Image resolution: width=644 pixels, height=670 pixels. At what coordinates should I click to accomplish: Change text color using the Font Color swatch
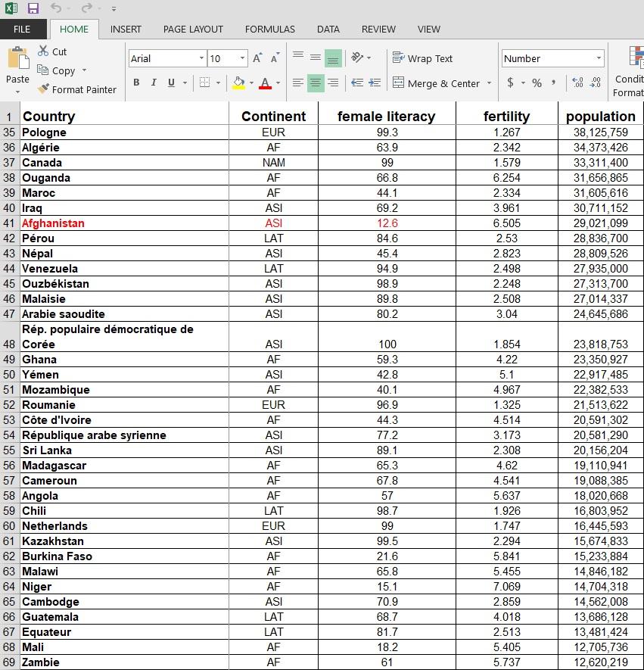tap(265, 83)
